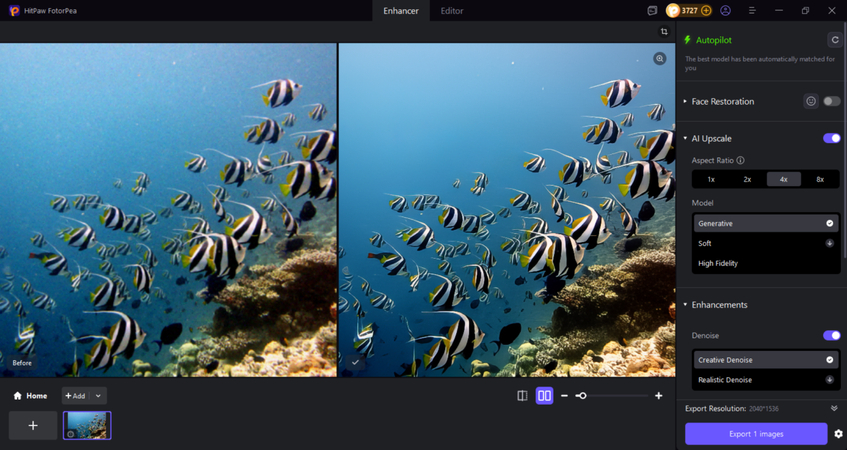Switch to split slider compare view

point(522,396)
